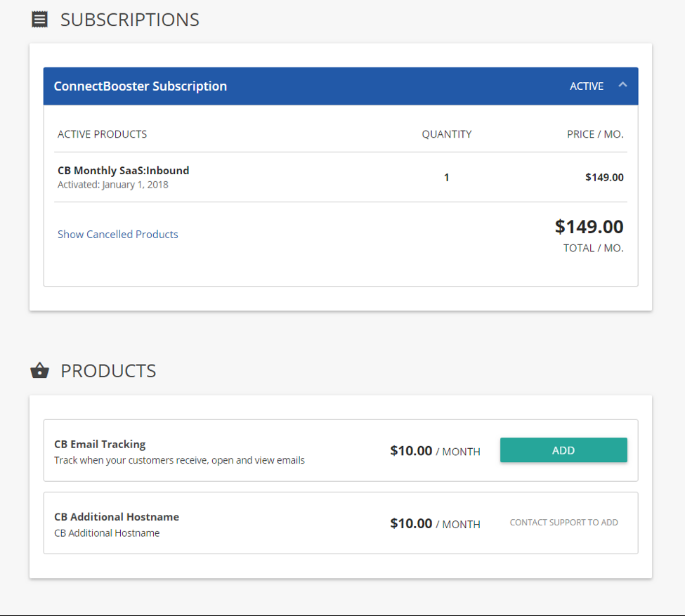Click the CB Email Tracking product title
The image size is (685, 616).
click(x=100, y=445)
